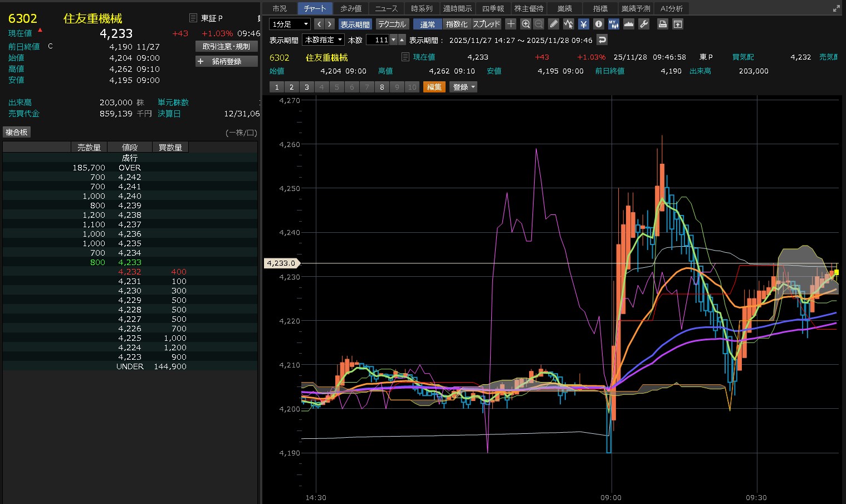Select the pencil drawing tool
This screenshot has width=846, height=504.
coord(553,24)
